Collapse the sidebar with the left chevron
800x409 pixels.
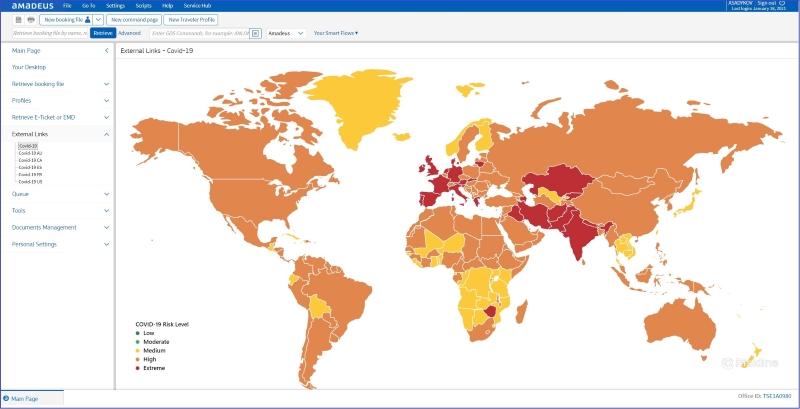click(106, 50)
